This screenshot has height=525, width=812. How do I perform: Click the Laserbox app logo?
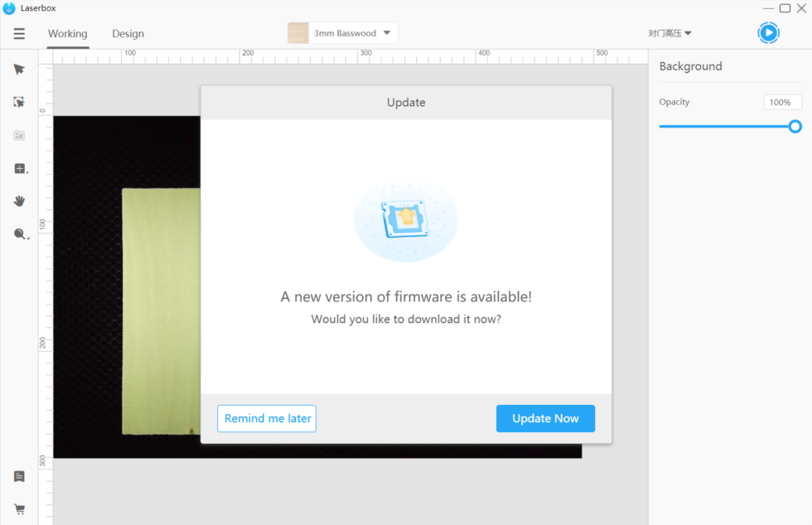coord(9,7)
